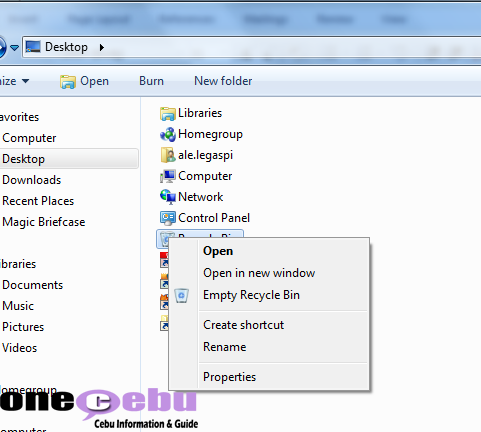Image resolution: width=481 pixels, height=432 pixels.
Task: Expand the arrow after Desktop in address bar
Action: tap(102, 47)
